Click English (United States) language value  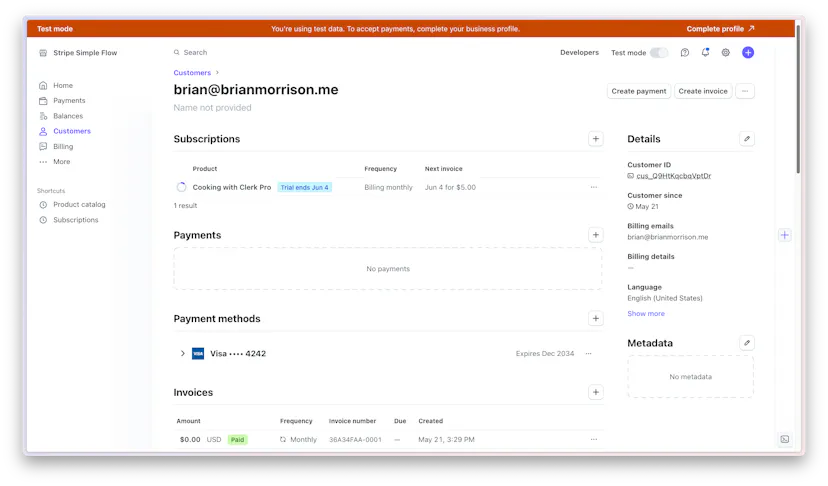tap(665, 298)
